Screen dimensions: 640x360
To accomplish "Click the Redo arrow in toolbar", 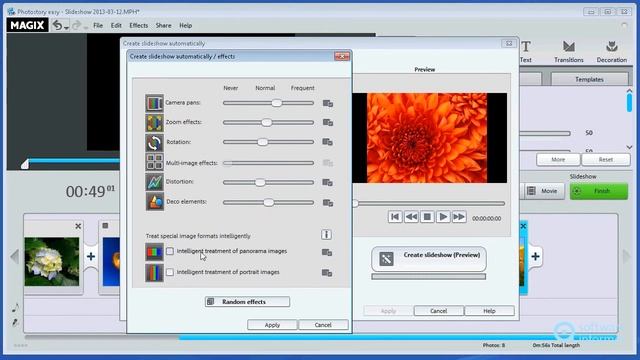I will pos(76,25).
